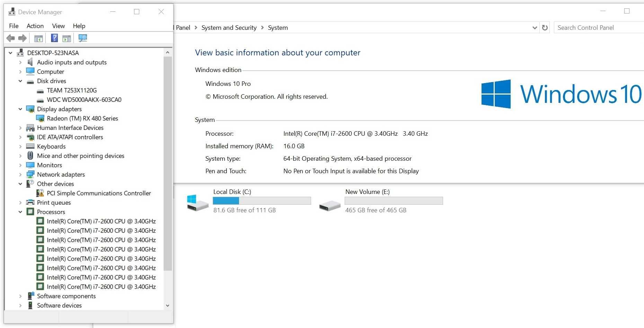Image resolution: width=644 pixels, height=328 pixels.
Task: Click the New Volume (E:) drive icon
Action: (329, 206)
